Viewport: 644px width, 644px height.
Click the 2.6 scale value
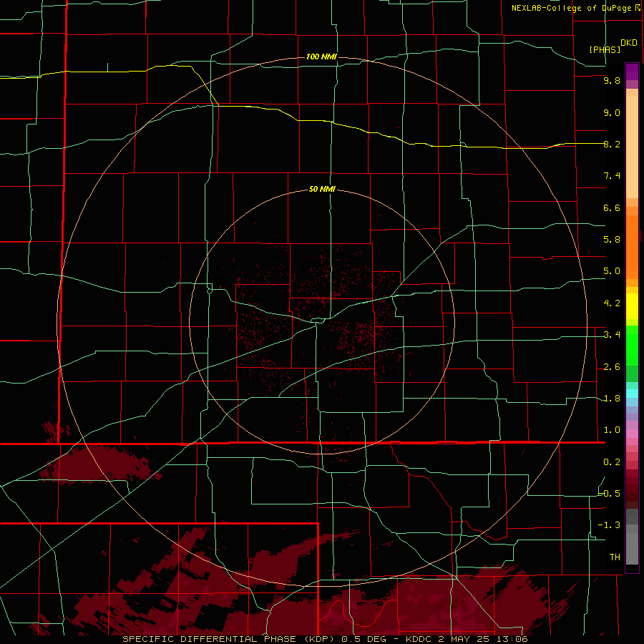pos(612,367)
